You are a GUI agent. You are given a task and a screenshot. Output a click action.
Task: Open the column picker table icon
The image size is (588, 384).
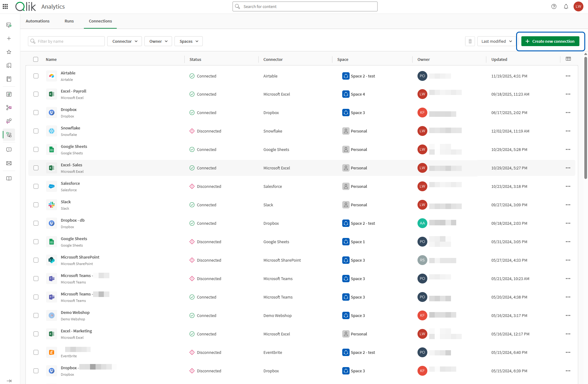point(568,59)
